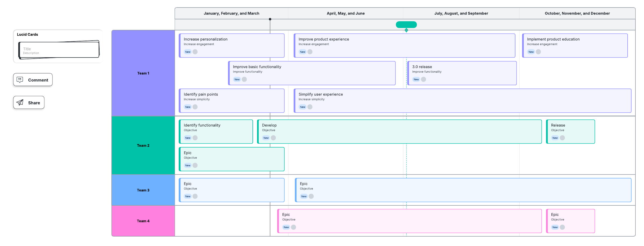Viewport: 644px width, 246px height.
Task: Click the teal pill milestone label
Action: click(x=406, y=25)
